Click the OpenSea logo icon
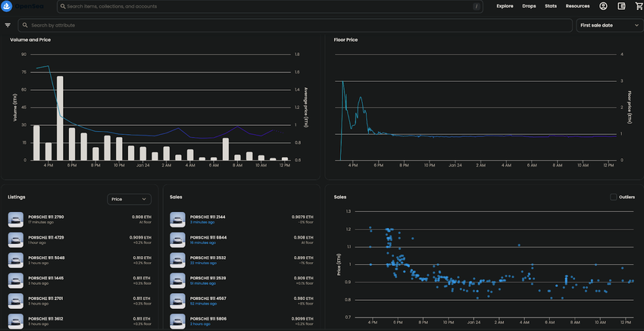 8,6
